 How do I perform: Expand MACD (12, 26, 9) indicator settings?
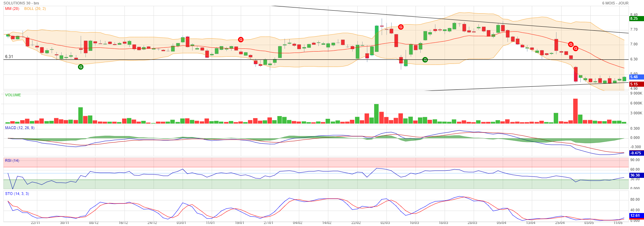pos(19,128)
